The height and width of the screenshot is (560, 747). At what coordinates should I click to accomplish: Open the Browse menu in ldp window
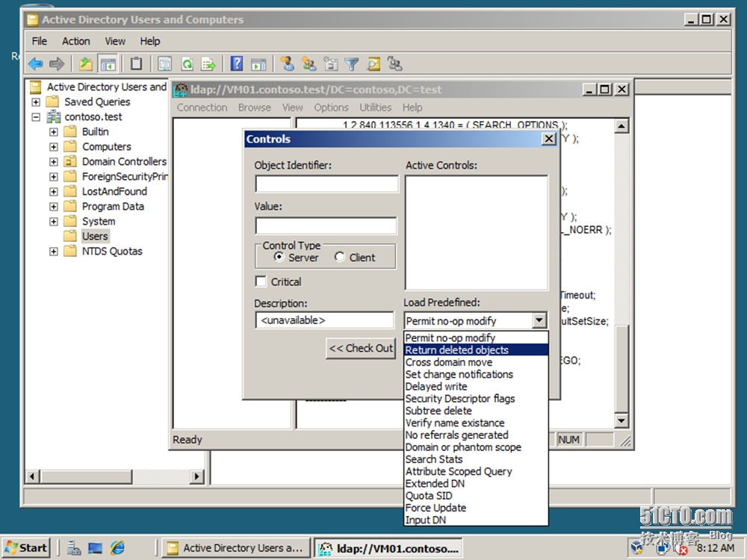point(255,108)
